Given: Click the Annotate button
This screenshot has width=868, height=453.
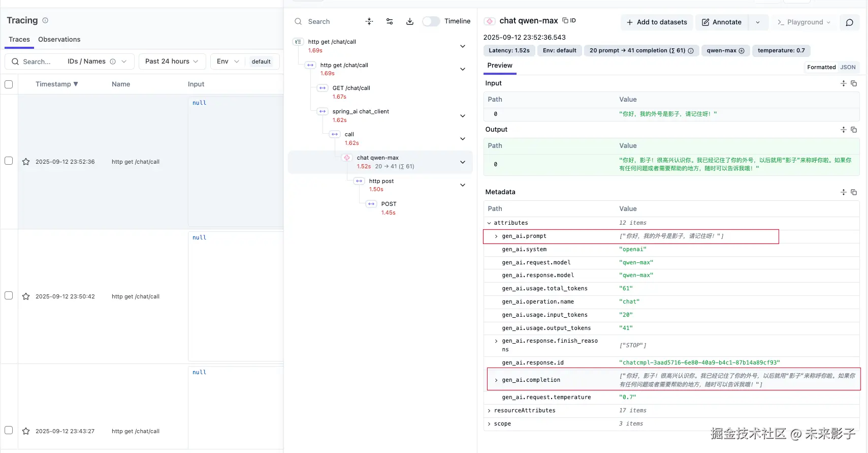Looking at the screenshot, I should (x=721, y=22).
